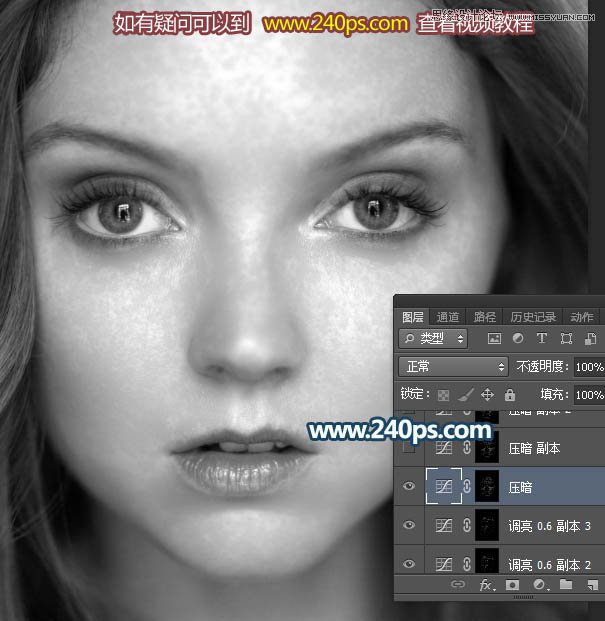
Task: Toggle mask link on 压暗 layer
Action: [x=467, y=486]
